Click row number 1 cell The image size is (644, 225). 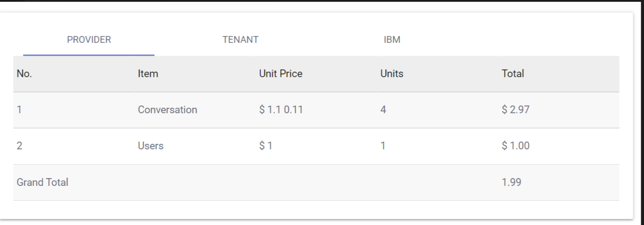tap(19, 110)
